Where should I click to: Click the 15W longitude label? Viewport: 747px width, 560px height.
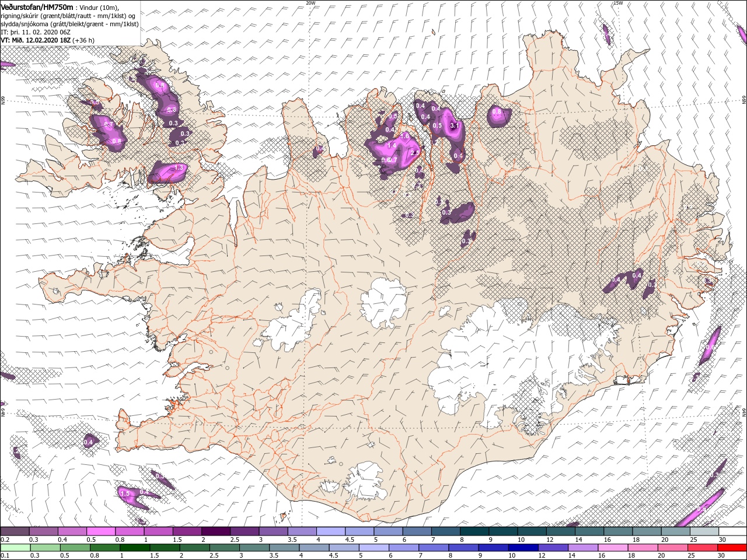click(x=618, y=3)
